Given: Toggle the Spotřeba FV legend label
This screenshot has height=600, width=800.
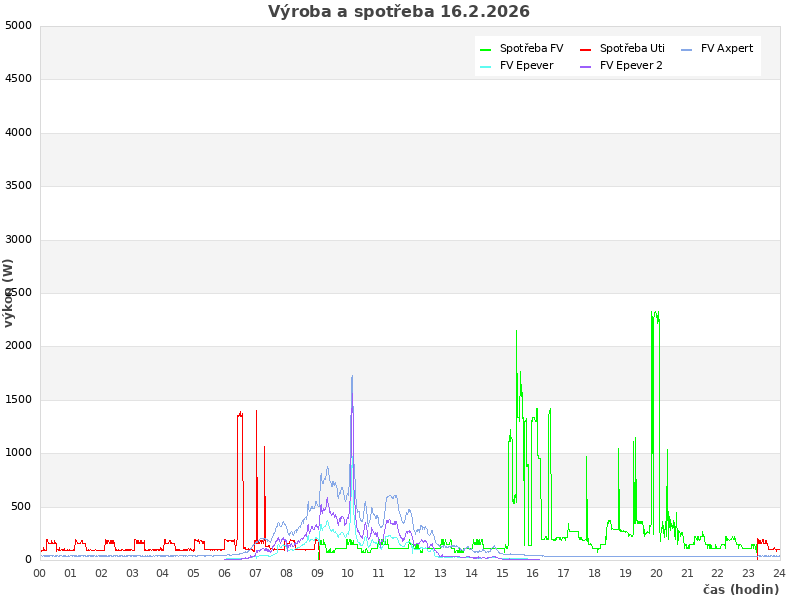Looking at the screenshot, I should tap(531, 48).
